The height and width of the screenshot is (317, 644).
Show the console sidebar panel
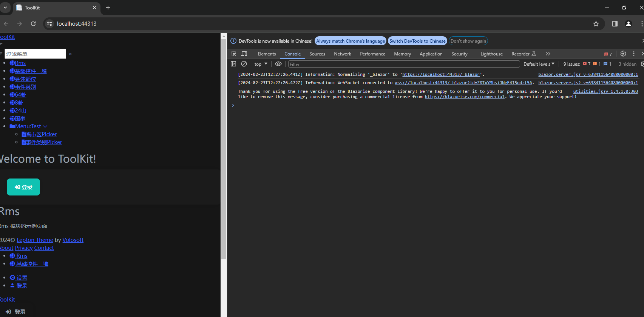233,64
